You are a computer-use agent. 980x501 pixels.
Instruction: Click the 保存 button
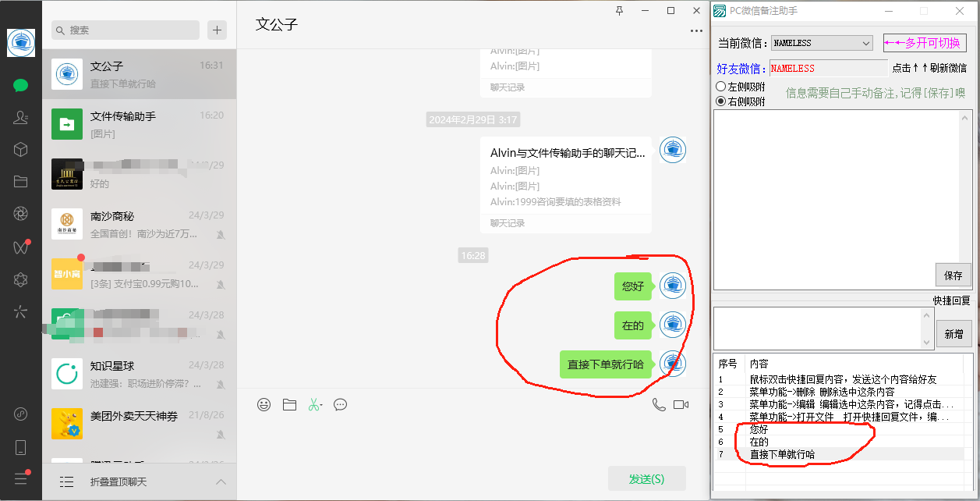953,275
